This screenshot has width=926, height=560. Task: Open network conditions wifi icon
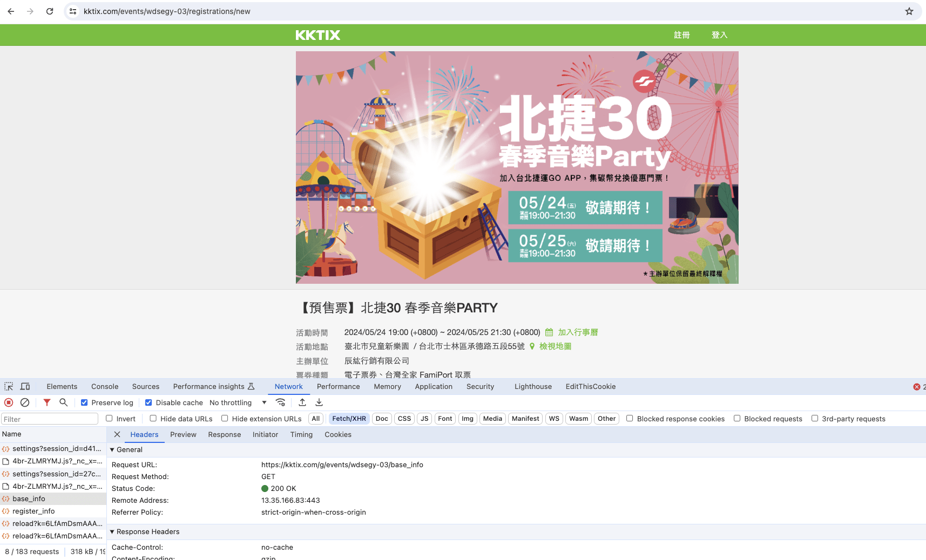coord(280,402)
